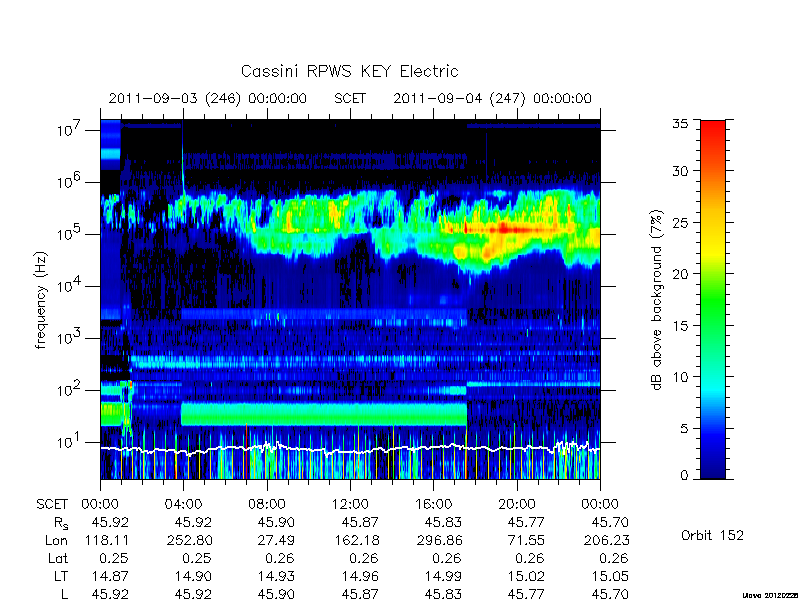
Task: Click the 0 tick on the color scale
Action: pos(684,475)
